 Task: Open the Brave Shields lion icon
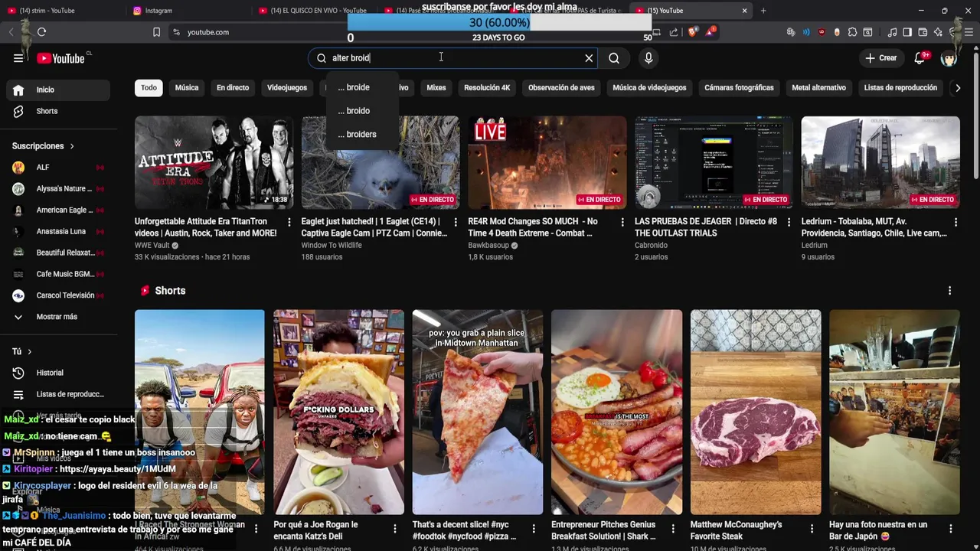[x=692, y=32]
